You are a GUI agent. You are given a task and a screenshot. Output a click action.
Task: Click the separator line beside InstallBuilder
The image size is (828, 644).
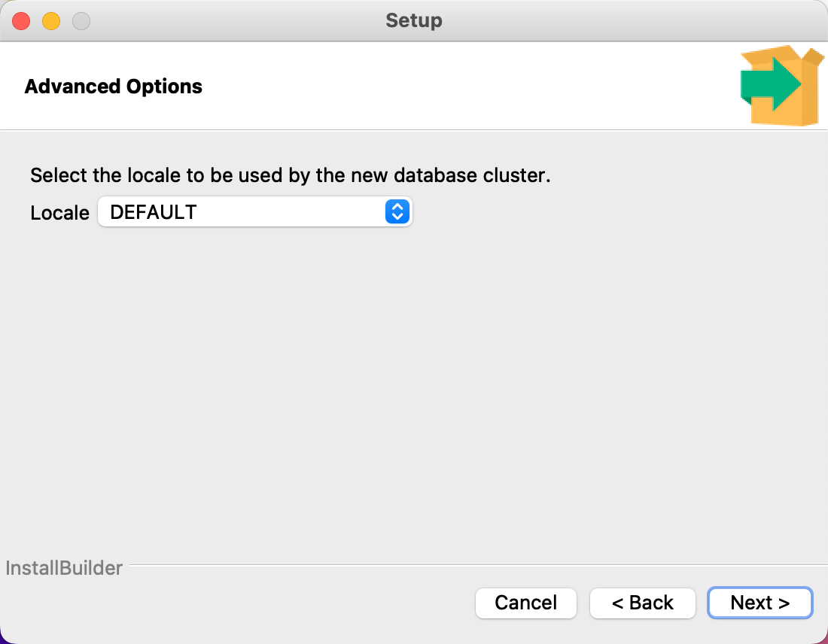(x=479, y=565)
